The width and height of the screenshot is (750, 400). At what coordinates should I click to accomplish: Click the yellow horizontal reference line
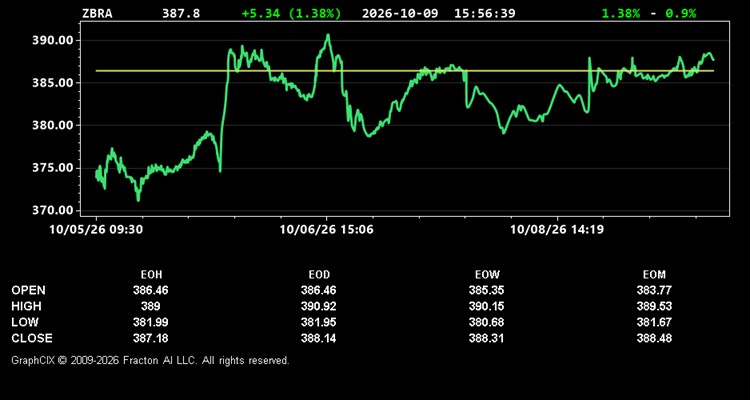pyautogui.click(x=405, y=71)
